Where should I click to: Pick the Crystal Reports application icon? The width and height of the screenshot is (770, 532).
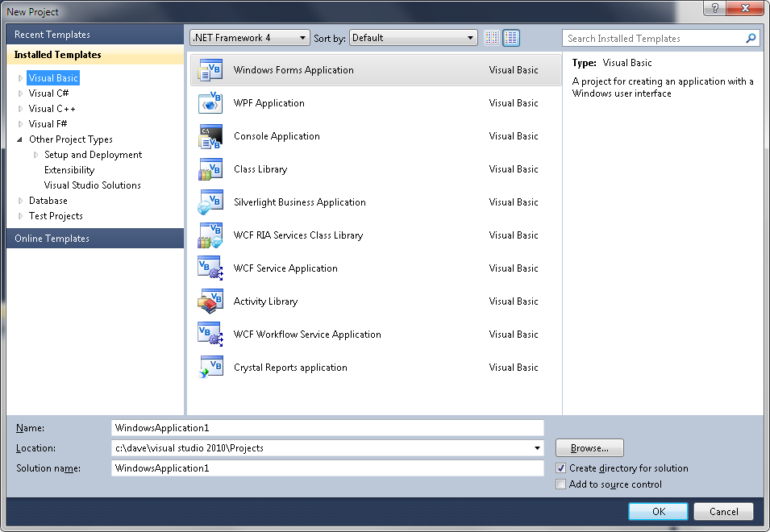[210, 368]
